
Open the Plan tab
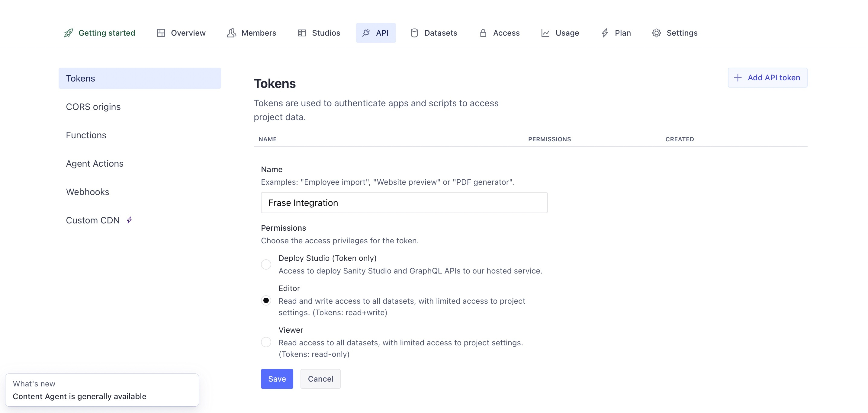pyautogui.click(x=616, y=33)
